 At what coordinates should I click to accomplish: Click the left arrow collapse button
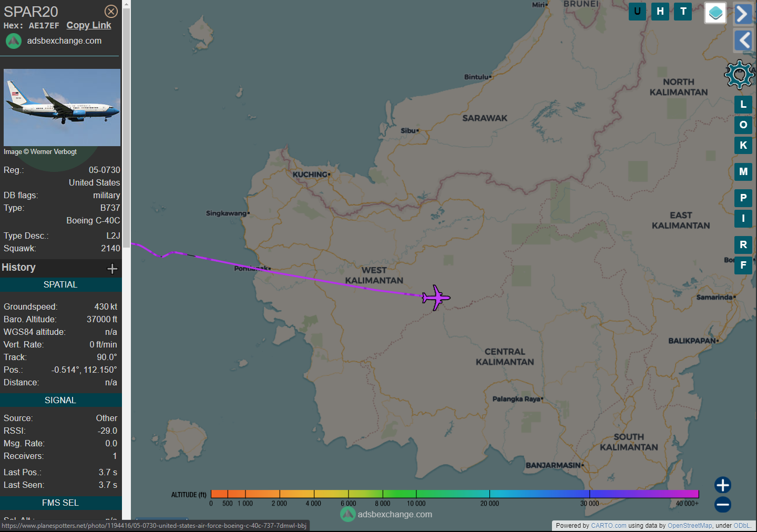click(x=743, y=40)
